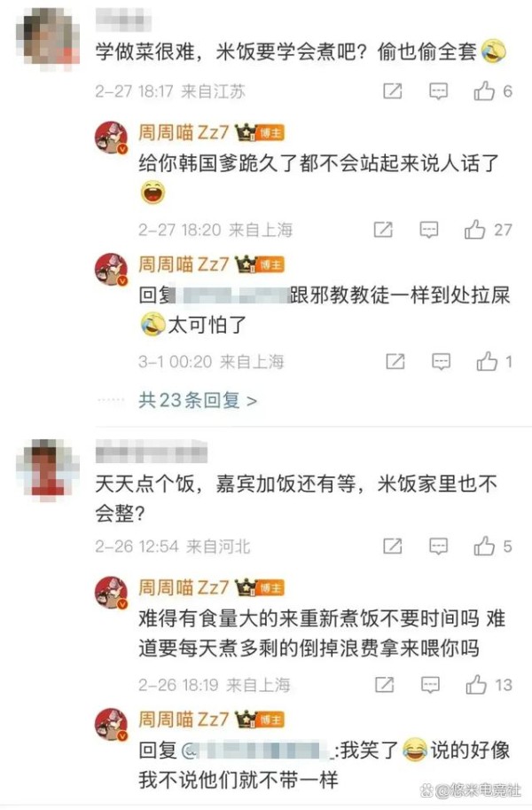Expand 共23条回复 thread
532x810 pixels.
(198, 400)
